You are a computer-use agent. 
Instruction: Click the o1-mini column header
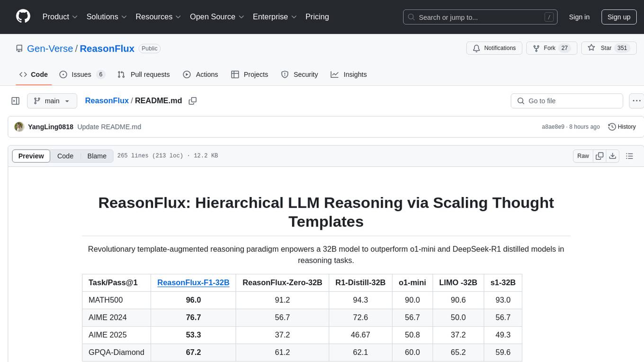tap(412, 282)
